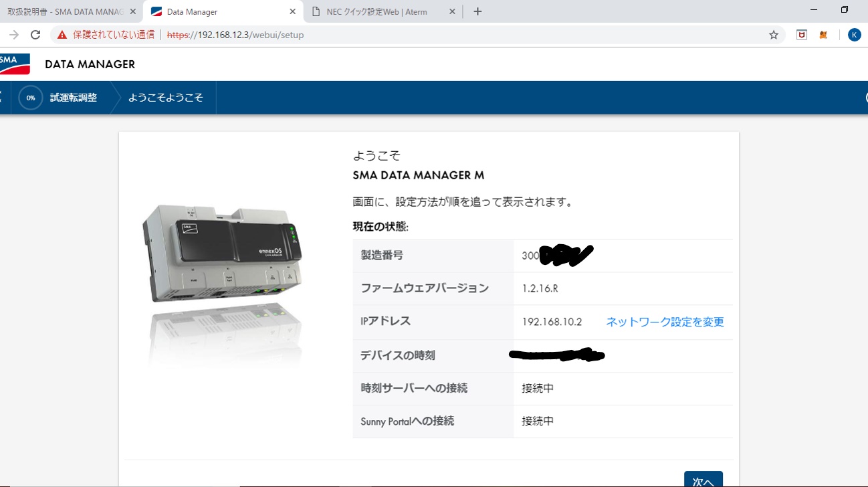Open the Chrome profile avatar K

(x=854, y=35)
